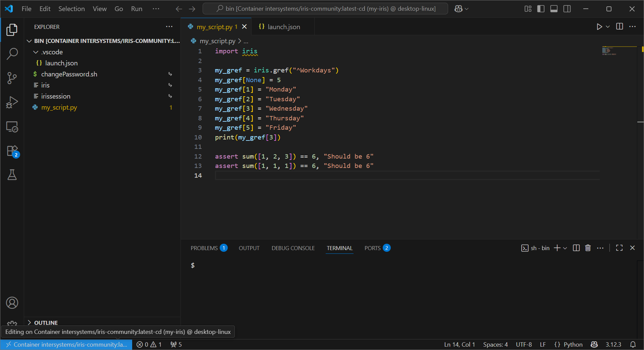Open the Run menu

(136, 9)
